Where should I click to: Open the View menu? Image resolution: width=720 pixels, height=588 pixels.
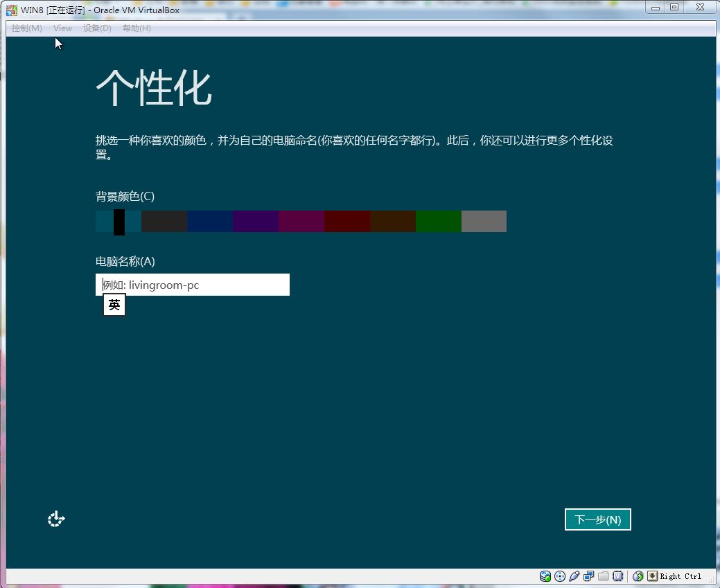click(x=62, y=28)
